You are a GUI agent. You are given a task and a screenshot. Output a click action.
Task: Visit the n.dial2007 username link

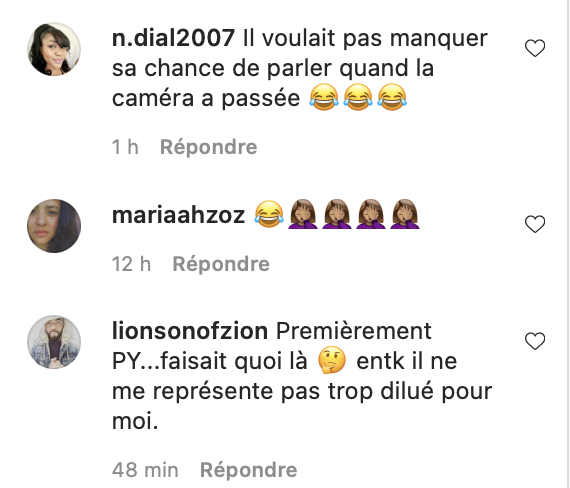[173, 38]
